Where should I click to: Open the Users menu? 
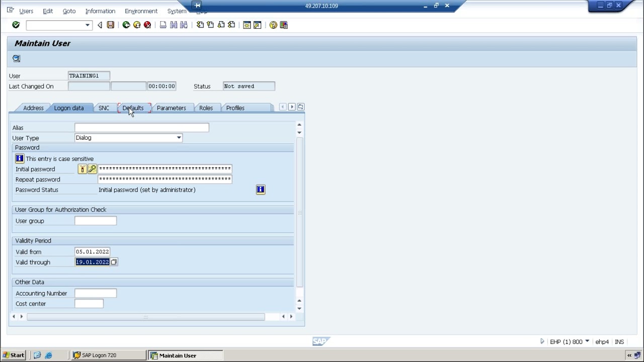click(26, 11)
